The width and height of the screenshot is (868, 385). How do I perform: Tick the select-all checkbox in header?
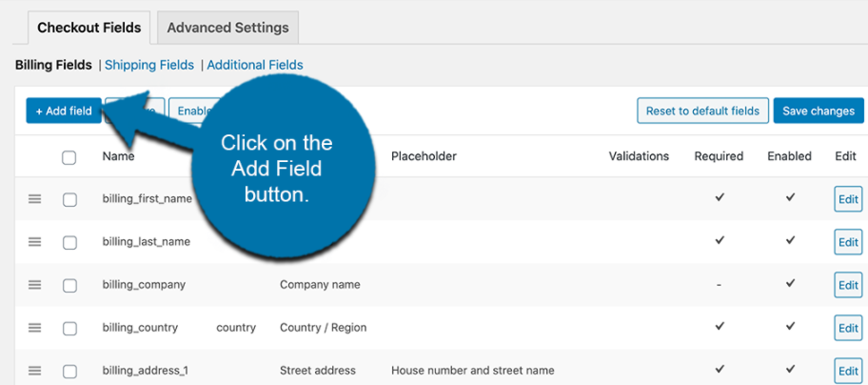[69, 157]
